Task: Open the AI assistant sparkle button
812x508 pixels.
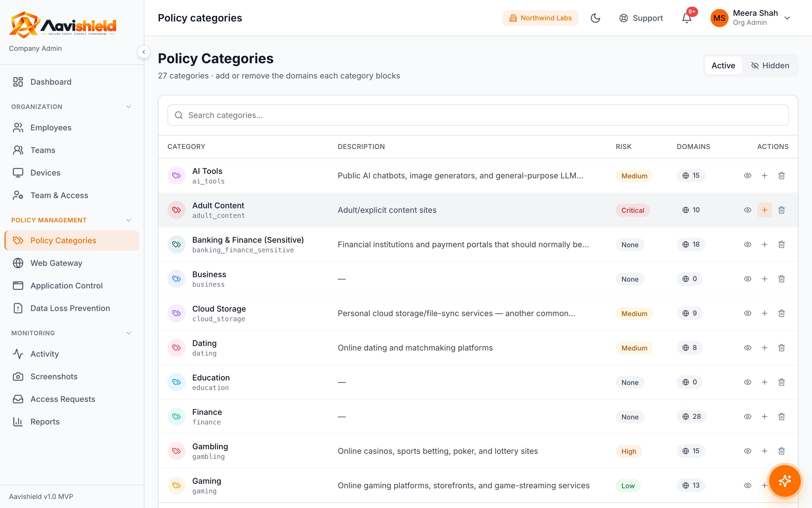Action: (785, 481)
